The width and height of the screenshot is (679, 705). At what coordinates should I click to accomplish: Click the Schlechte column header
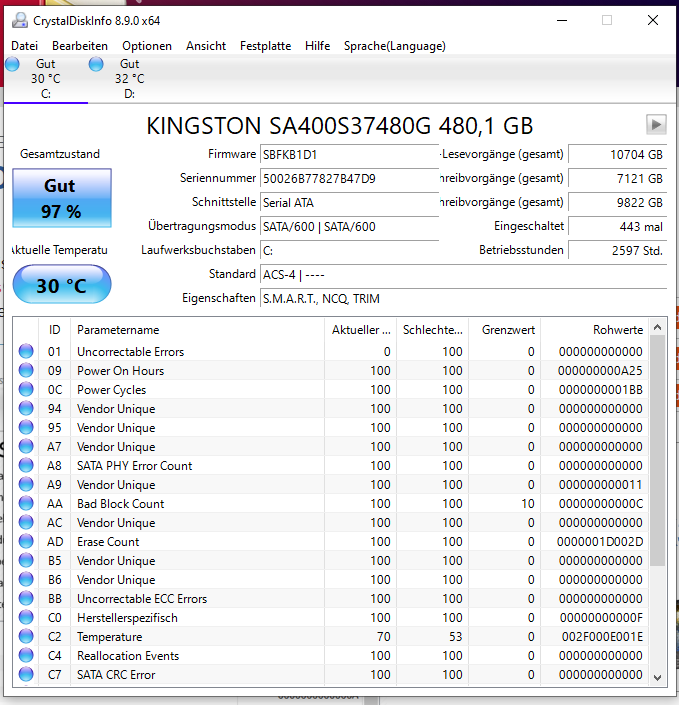click(433, 330)
